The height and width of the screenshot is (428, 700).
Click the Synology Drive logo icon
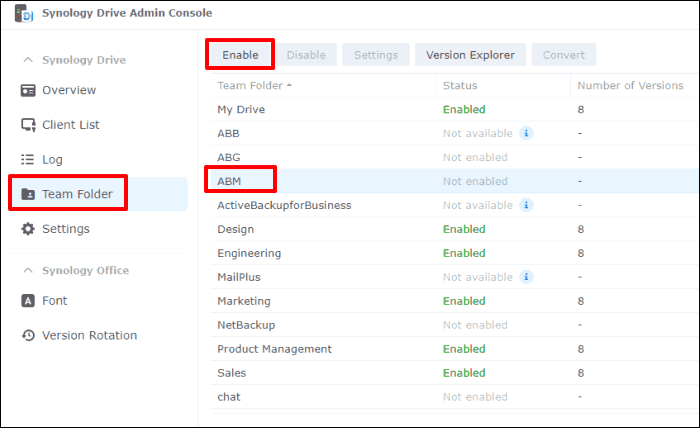pyautogui.click(x=20, y=13)
